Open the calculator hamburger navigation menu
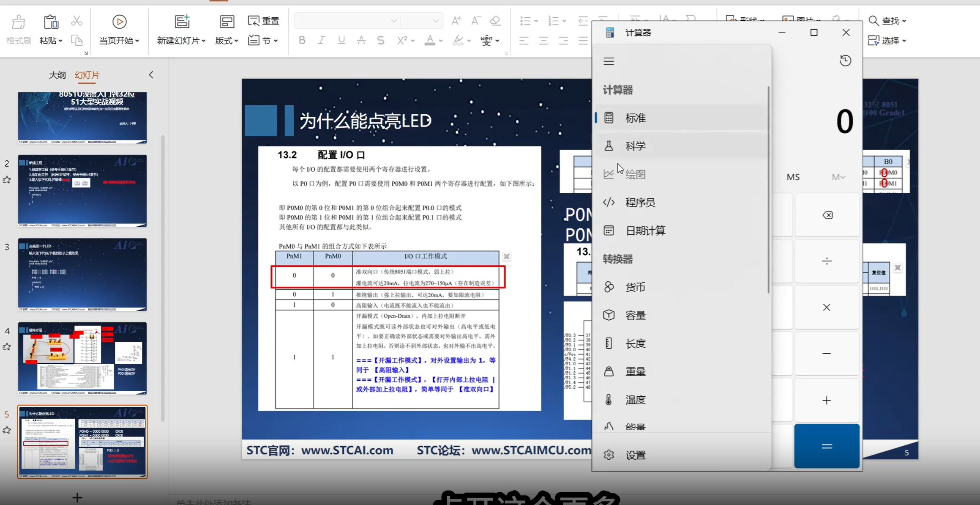This screenshot has width=980, height=505. [609, 61]
